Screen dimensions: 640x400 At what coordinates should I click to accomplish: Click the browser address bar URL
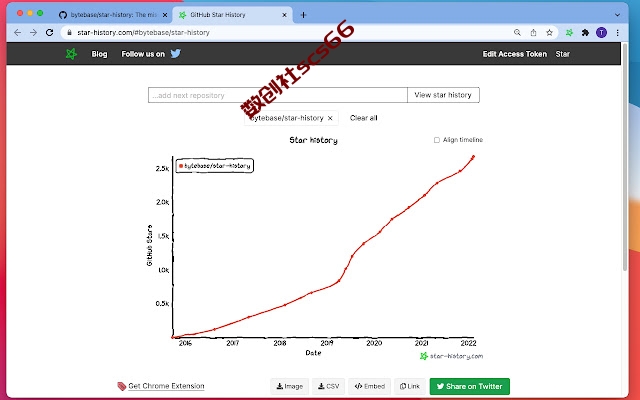143,33
